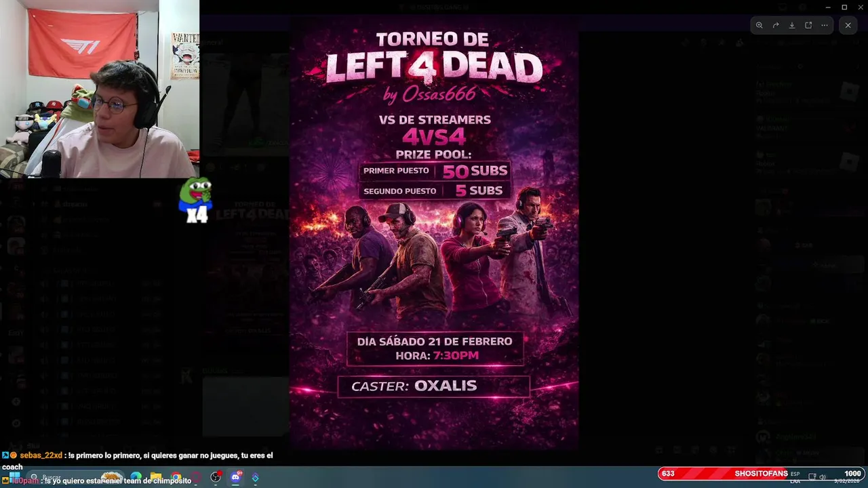This screenshot has height=488, width=868.
Task: Switch to Discord in the taskbar
Action: [236, 477]
